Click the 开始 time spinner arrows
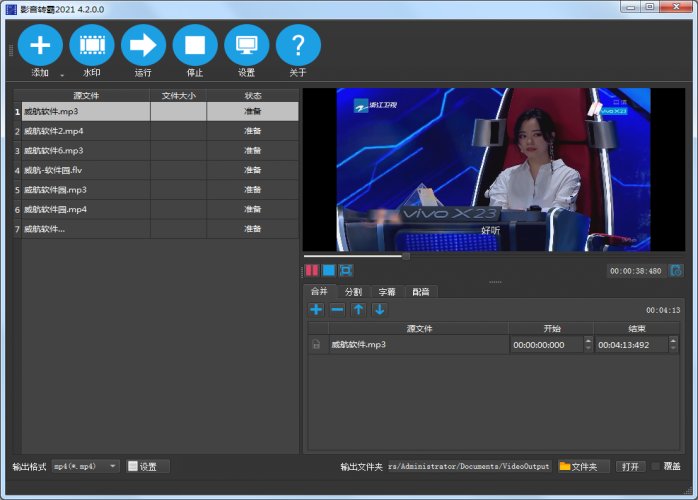 click(x=588, y=345)
